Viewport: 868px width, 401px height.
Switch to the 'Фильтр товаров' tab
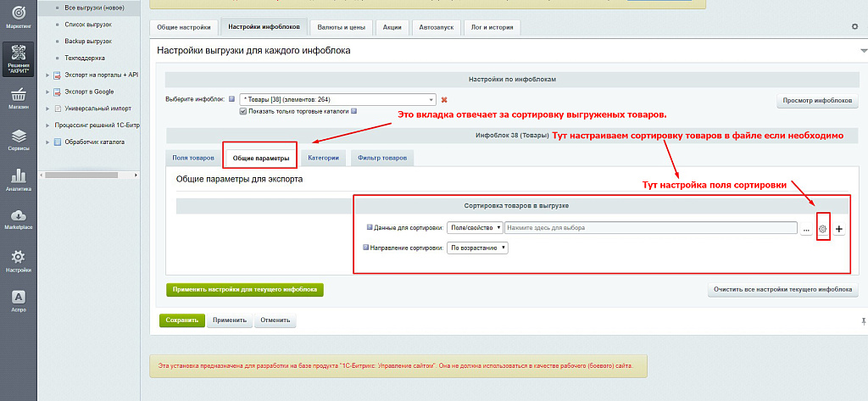382,158
